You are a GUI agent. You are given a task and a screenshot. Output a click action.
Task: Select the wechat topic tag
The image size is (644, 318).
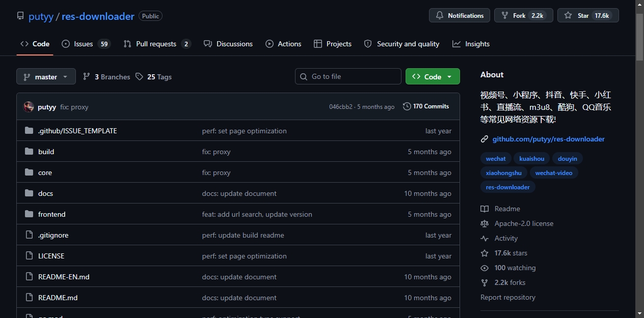click(x=496, y=159)
